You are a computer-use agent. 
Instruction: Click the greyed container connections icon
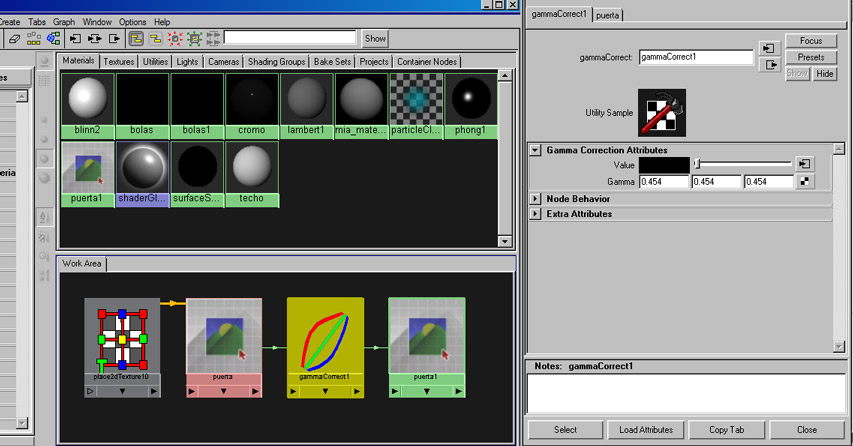(x=213, y=39)
